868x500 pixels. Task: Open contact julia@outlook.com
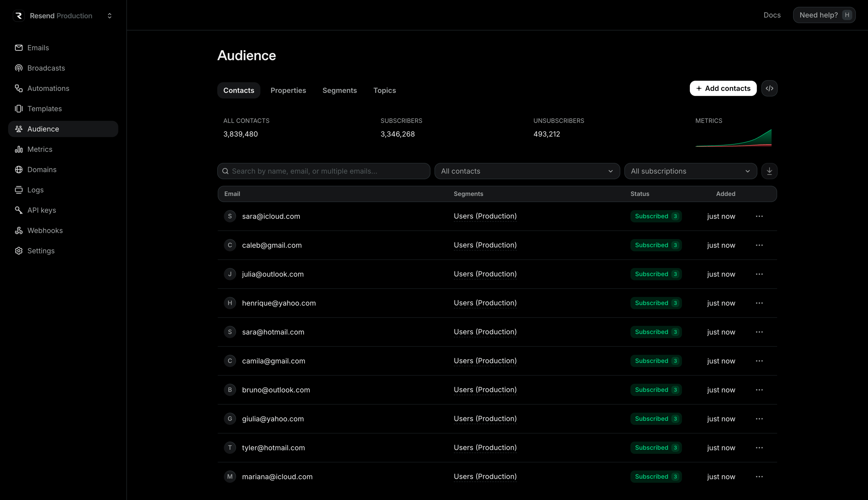(x=273, y=274)
